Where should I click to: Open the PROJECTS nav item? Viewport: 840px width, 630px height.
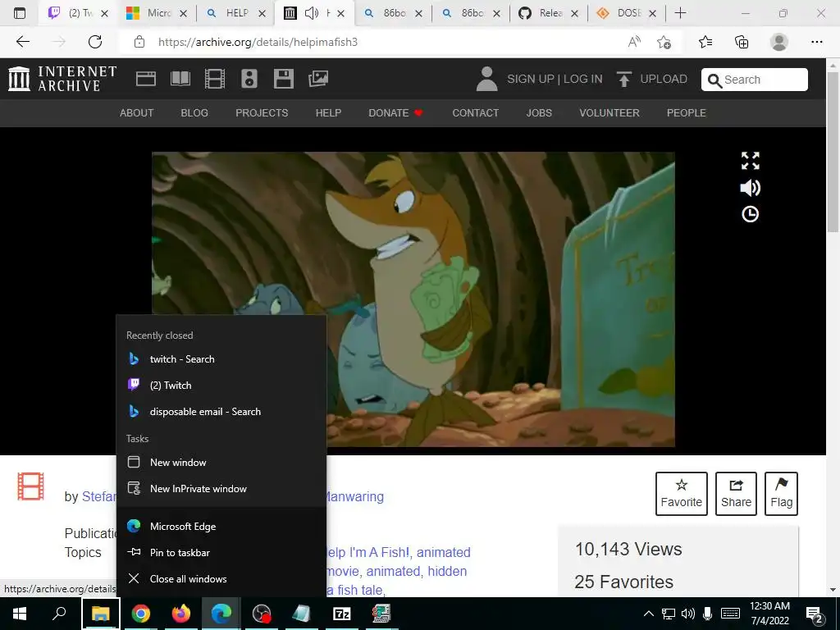[262, 113]
